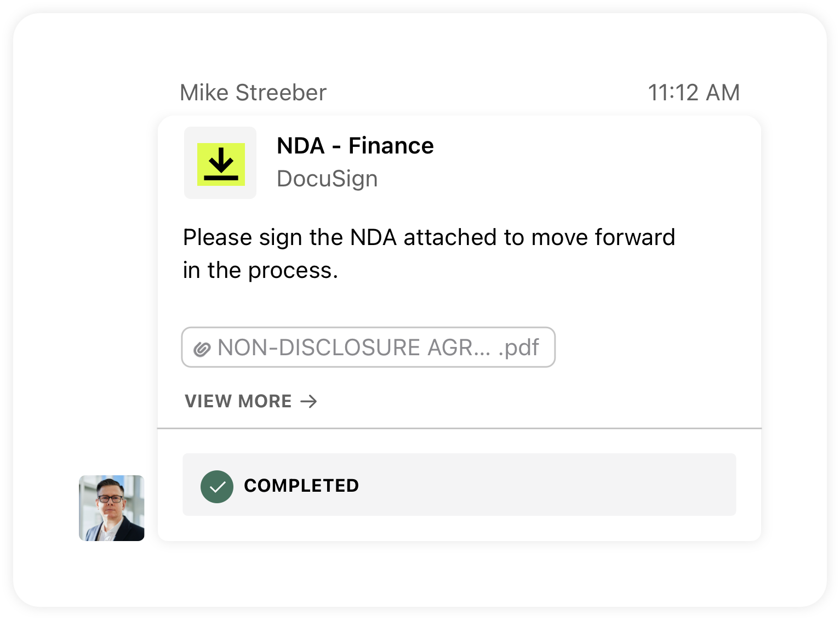Click the yellow download arrow icon
The height and width of the screenshot is (620, 840).
[x=221, y=164]
